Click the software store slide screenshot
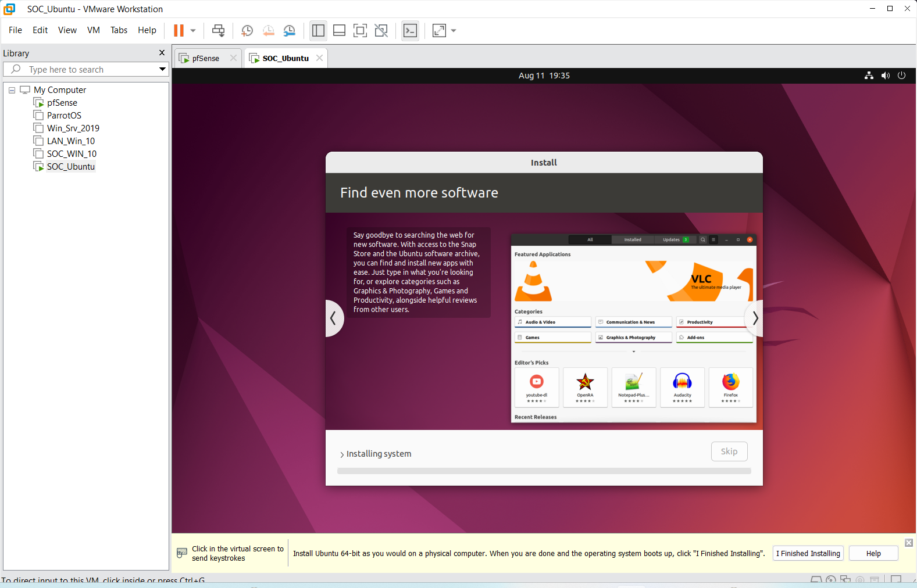The image size is (917, 588). pyautogui.click(x=633, y=328)
